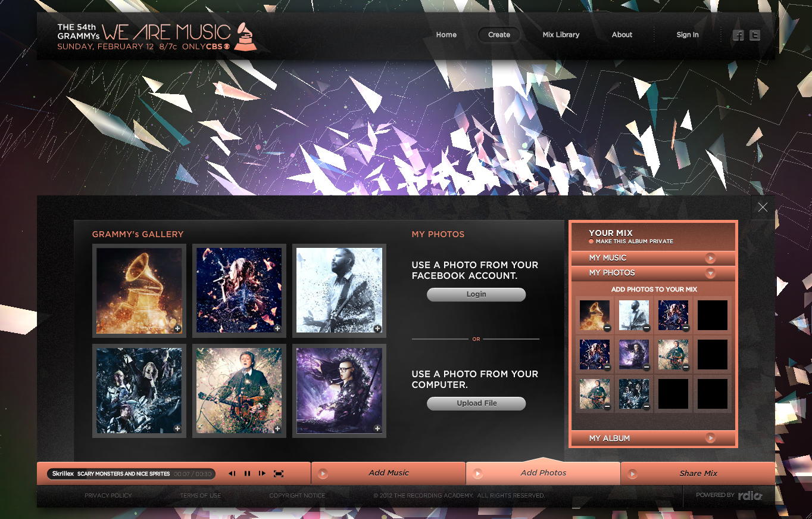The width and height of the screenshot is (812, 519).
Task: Add purple DJ gallery photo via plus icon
Action: coord(377,428)
